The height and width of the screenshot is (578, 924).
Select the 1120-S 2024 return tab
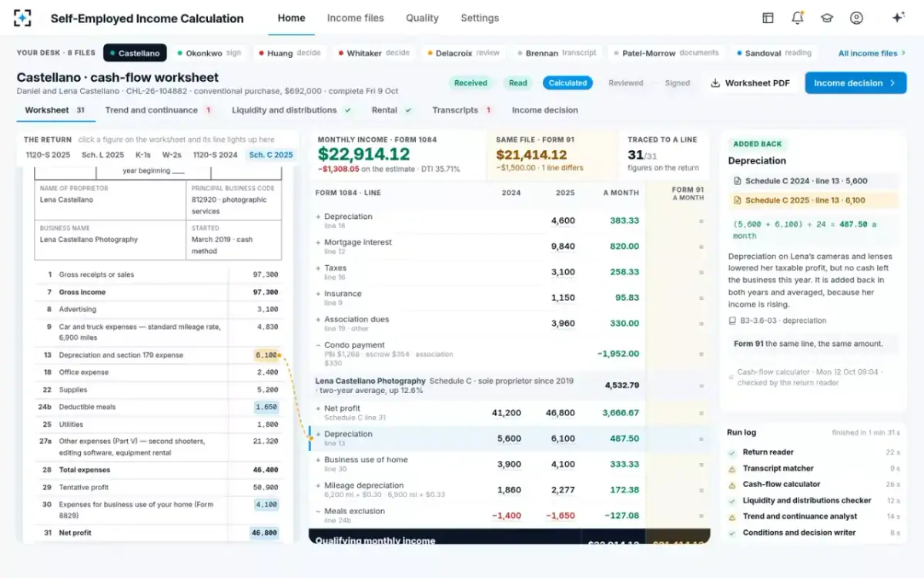click(x=215, y=155)
